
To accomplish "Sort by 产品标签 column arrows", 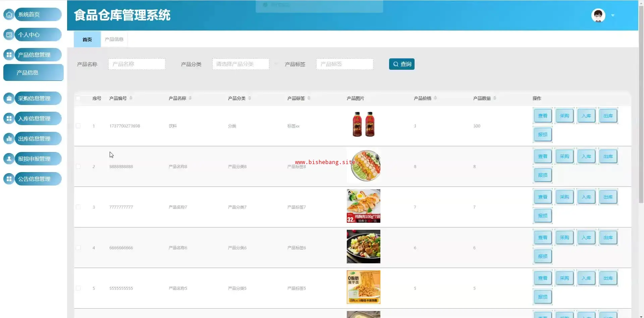I will pos(309,98).
